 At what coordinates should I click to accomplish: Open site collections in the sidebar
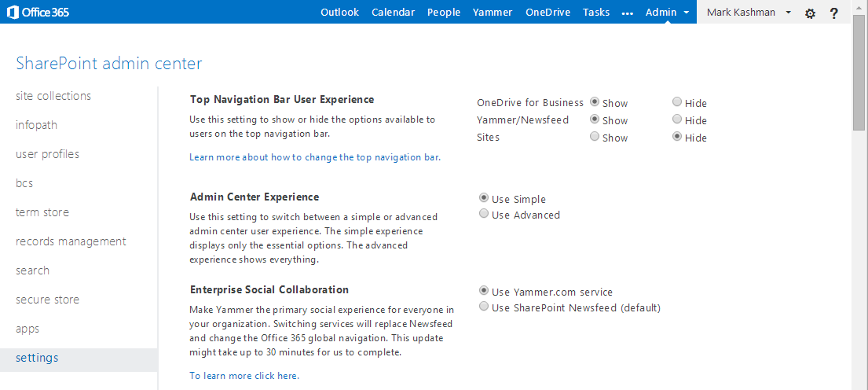[53, 96]
